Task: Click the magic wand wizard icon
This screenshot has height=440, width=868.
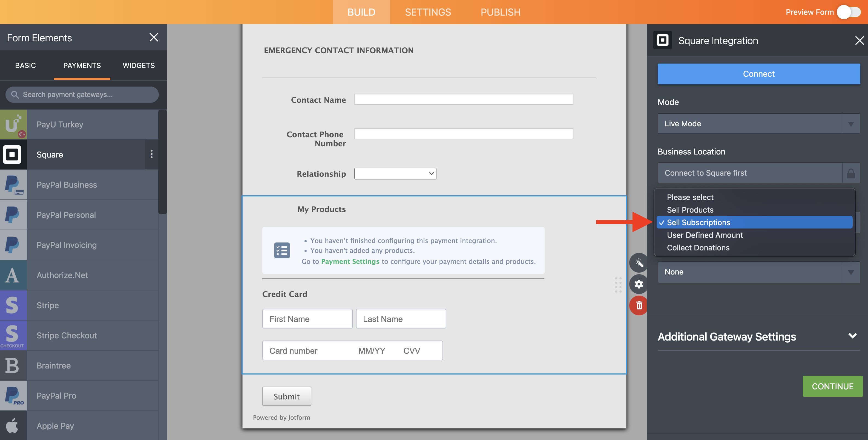Action: (x=639, y=263)
